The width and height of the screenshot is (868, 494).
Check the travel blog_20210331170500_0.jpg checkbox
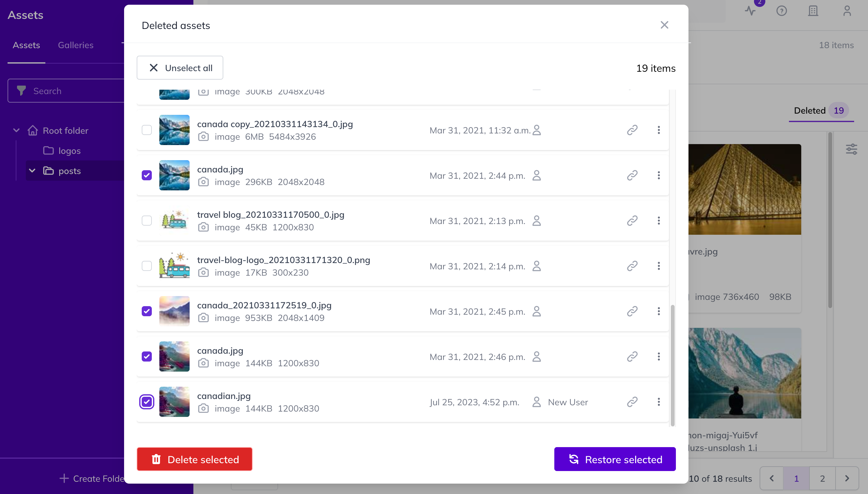[147, 221]
